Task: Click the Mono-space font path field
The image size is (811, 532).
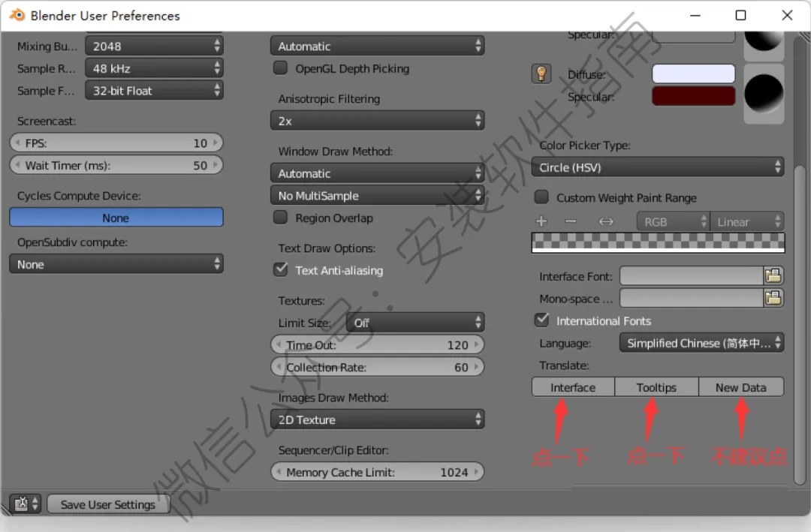Action: click(692, 298)
